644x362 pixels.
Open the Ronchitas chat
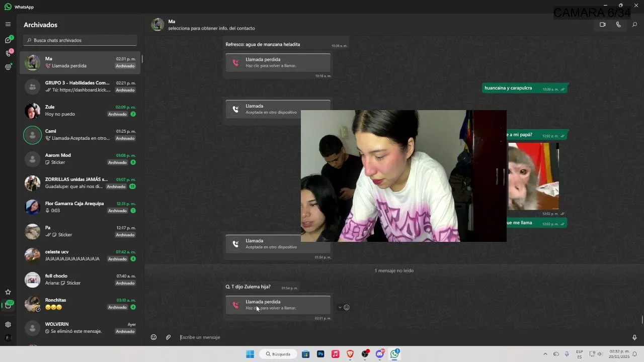point(80,304)
